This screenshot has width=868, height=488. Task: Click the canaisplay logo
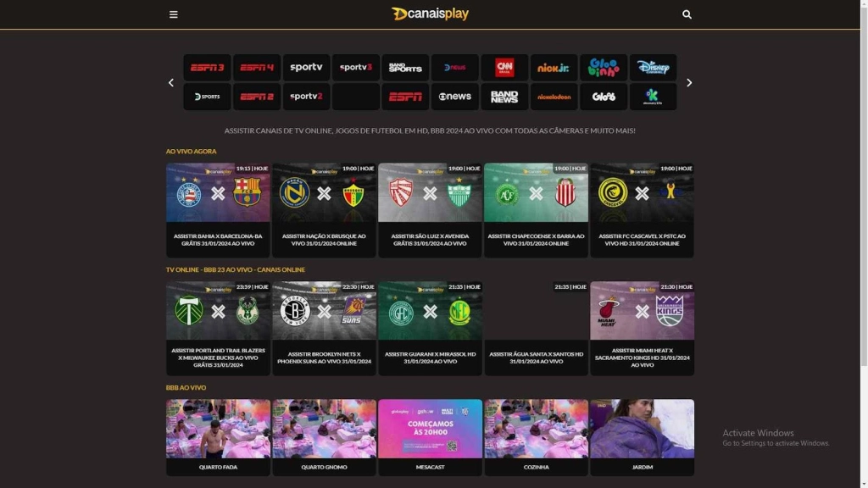tap(430, 14)
